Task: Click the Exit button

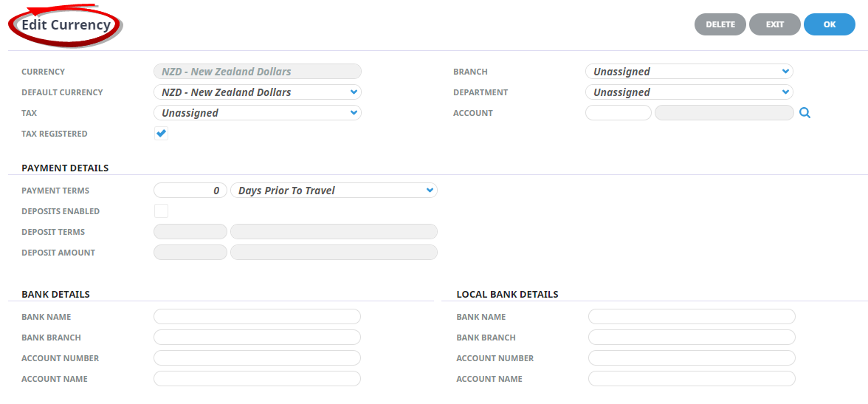Action: [774, 24]
